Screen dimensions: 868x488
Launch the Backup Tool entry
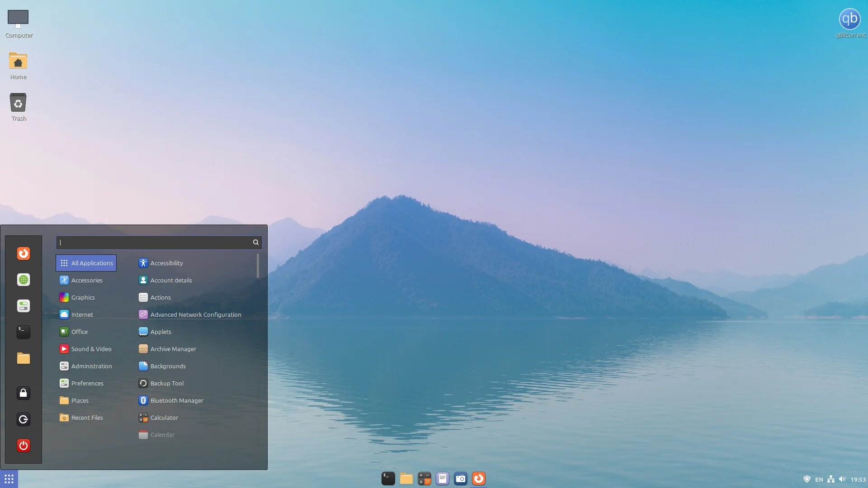(x=167, y=383)
